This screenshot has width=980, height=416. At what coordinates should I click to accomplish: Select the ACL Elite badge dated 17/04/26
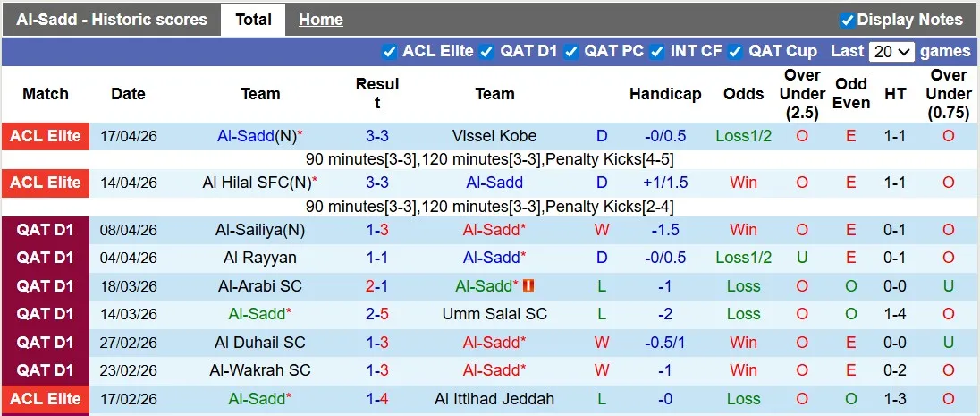(46, 136)
